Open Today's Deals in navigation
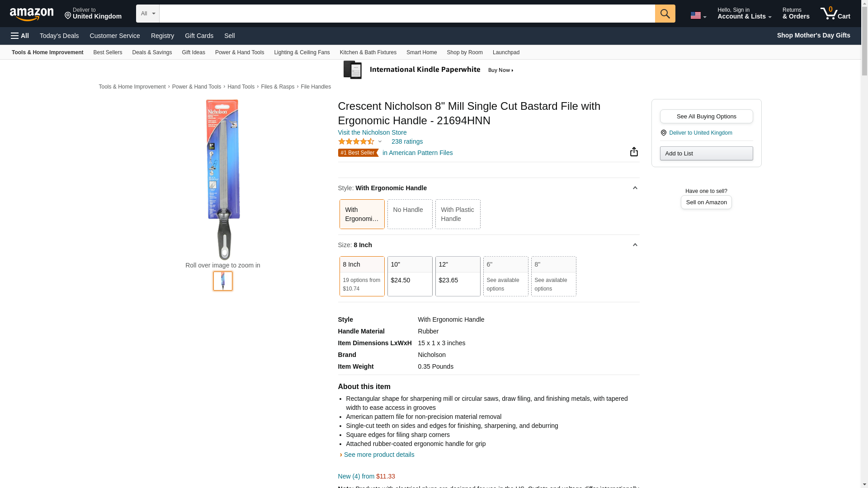This screenshot has width=868, height=488. click(59, 36)
